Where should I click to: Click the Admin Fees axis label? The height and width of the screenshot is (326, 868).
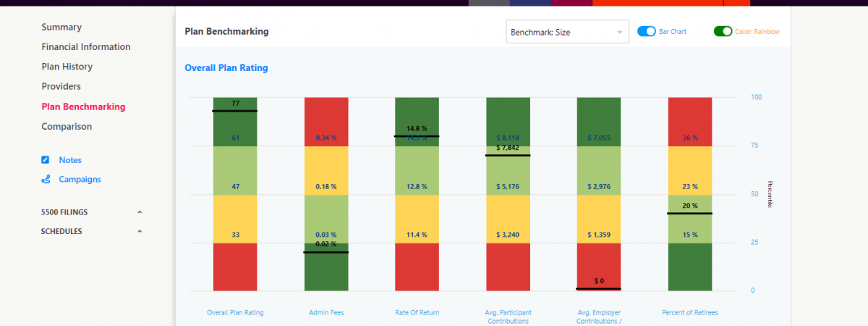tap(326, 313)
